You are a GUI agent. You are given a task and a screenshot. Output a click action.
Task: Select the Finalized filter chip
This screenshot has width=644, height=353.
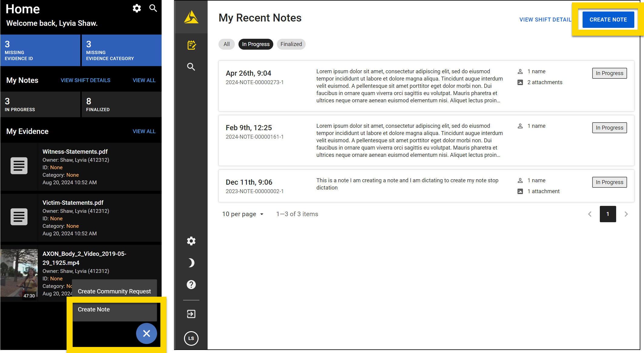coord(291,44)
